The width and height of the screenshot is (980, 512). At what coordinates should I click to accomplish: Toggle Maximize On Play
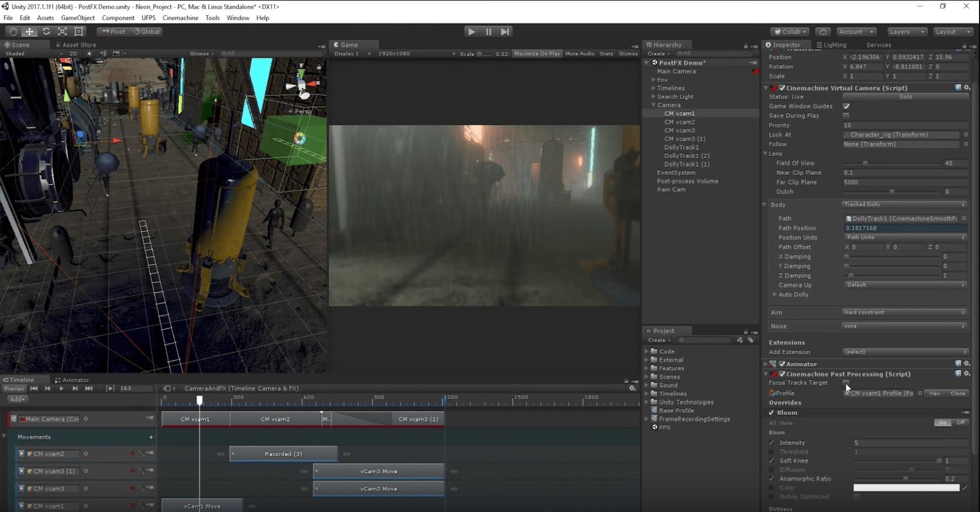point(537,53)
